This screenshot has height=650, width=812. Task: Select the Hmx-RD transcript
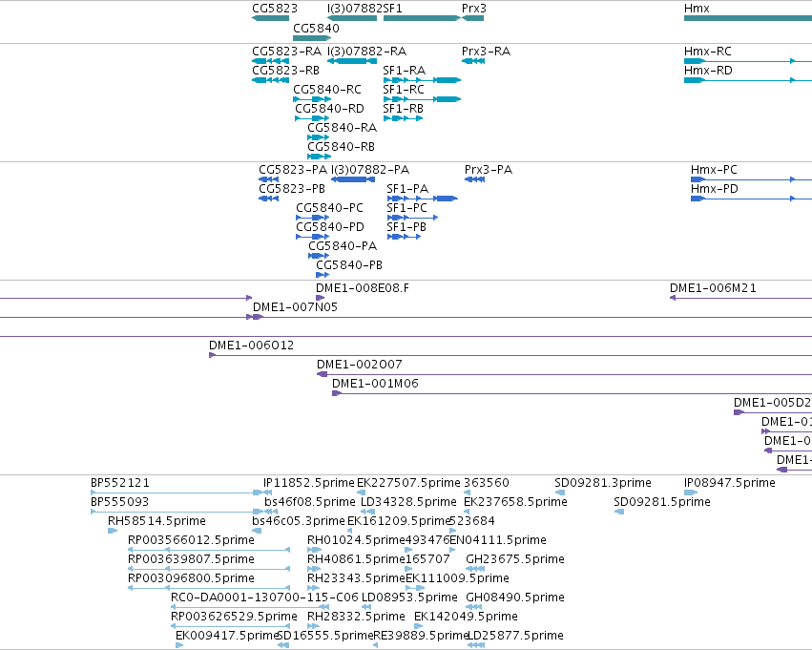point(748,80)
